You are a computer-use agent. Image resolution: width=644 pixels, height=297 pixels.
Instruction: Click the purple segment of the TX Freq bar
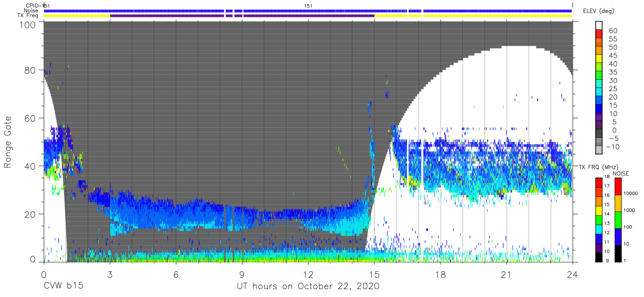pos(242,16)
